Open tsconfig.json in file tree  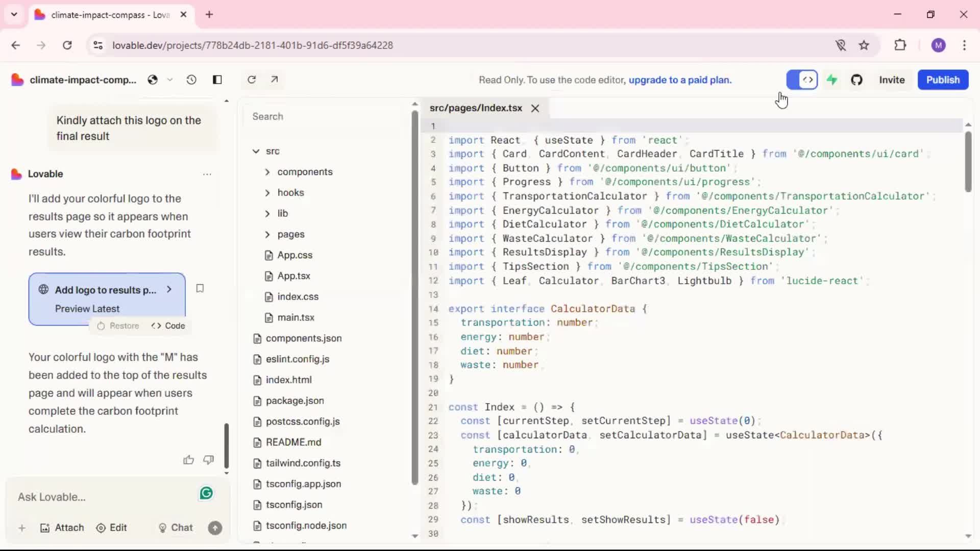[x=288, y=505]
